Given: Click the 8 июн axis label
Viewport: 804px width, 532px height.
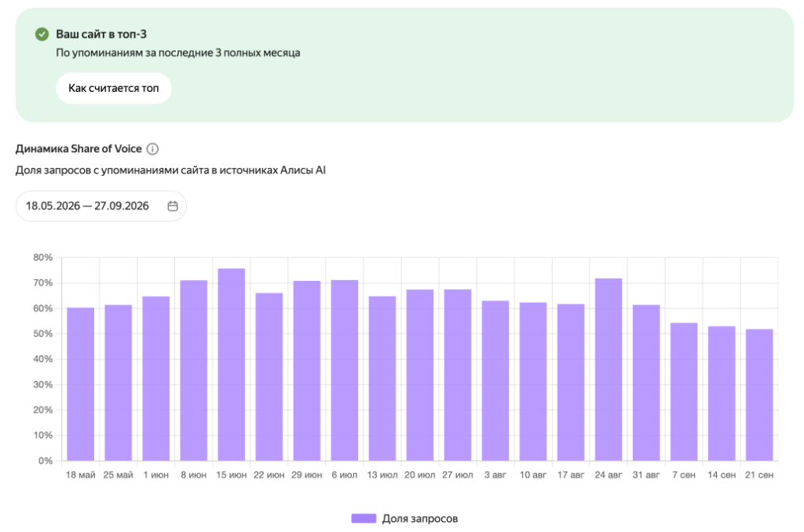Looking at the screenshot, I should point(194,475).
